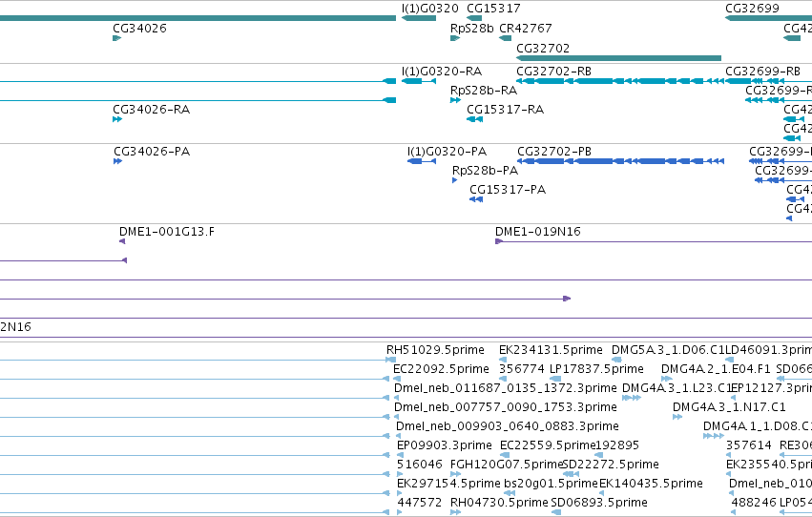Open the 447572 EST feature
The width and height of the screenshot is (812, 517).
tap(399, 512)
